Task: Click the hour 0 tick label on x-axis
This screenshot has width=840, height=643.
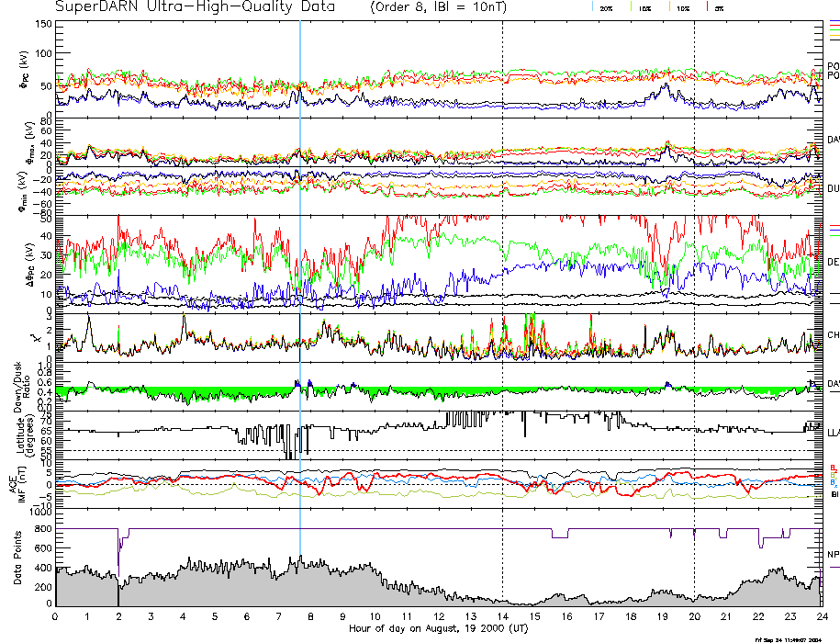Action: coord(56,617)
